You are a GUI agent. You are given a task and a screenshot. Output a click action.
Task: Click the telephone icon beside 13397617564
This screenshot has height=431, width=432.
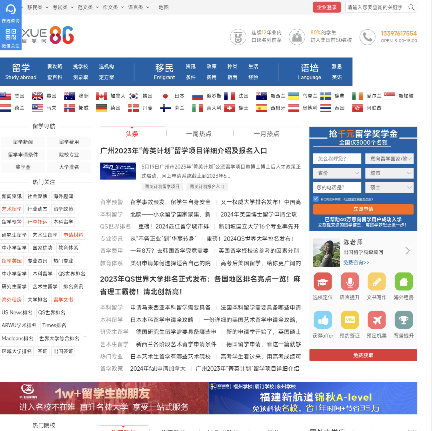[x=367, y=37]
